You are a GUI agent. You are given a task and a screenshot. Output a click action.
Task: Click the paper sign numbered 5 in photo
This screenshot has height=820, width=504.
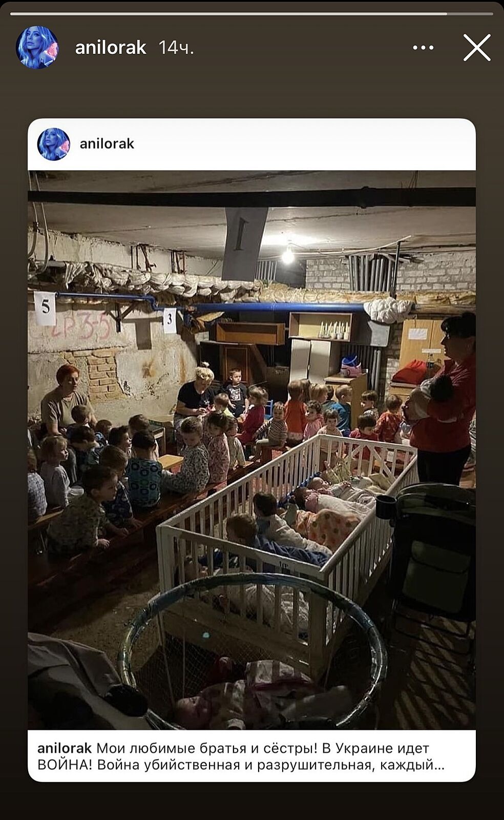point(45,308)
